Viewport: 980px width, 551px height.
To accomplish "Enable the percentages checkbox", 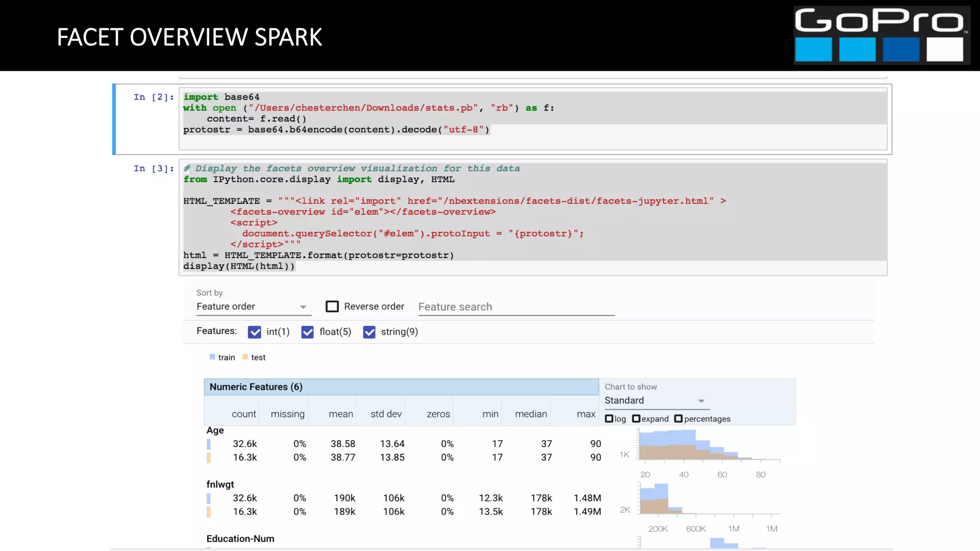I will click(678, 419).
